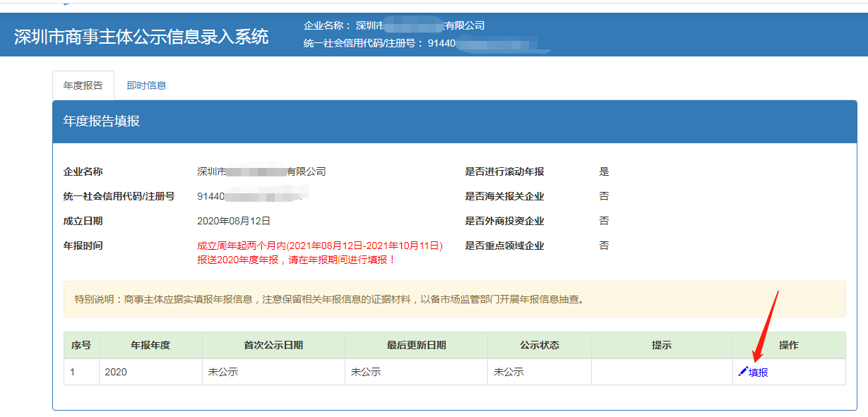Select the 年度报告填报 panel heading
Screen dimensions: 868x417
[102, 121]
